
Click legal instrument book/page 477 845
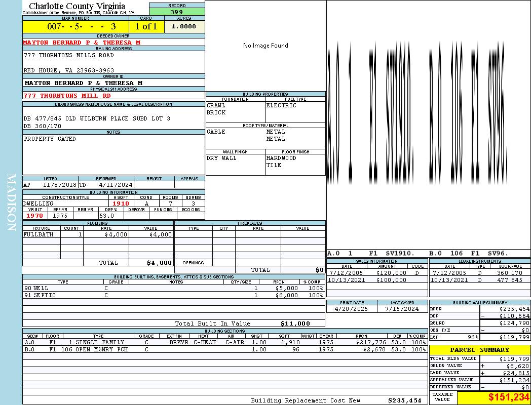510,280
